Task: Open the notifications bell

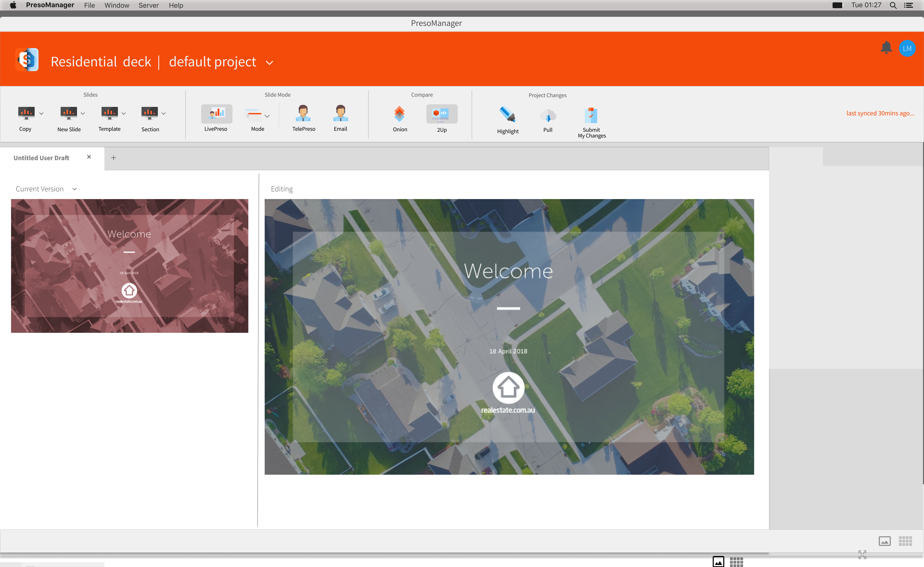Action: click(886, 48)
